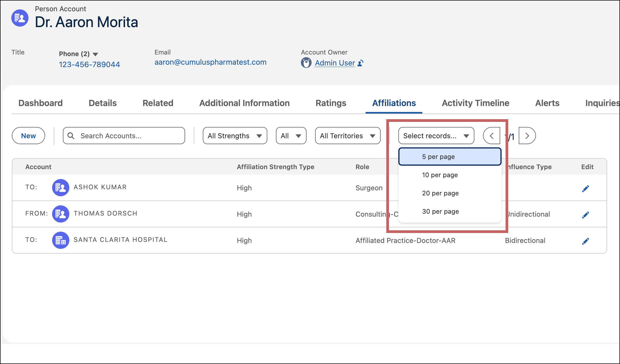Click the search magnifier icon in Search Accounts

(x=71, y=136)
